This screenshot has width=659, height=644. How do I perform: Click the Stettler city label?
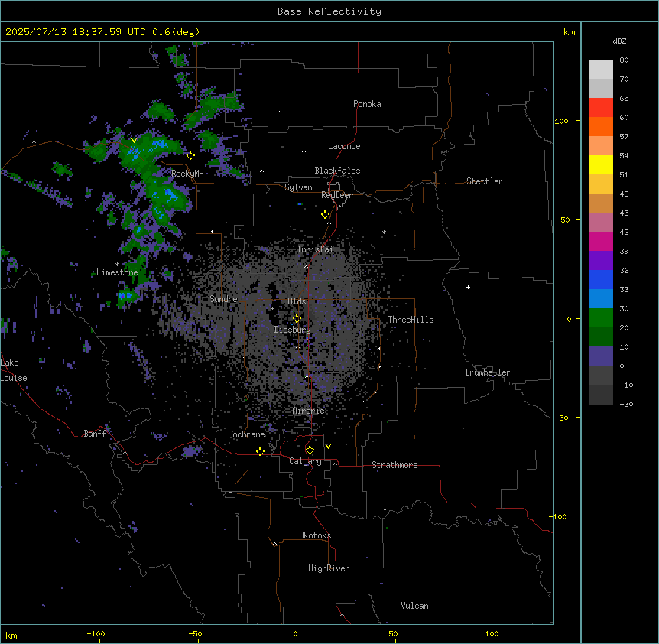[485, 181]
